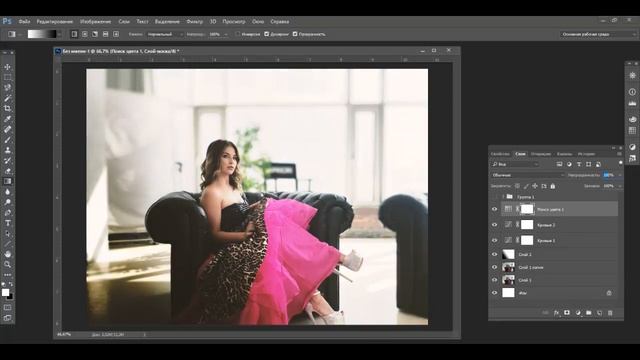The height and width of the screenshot is (360, 640).
Task: Toggle the Transparency checkbox
Action: (x=295, y=34)
